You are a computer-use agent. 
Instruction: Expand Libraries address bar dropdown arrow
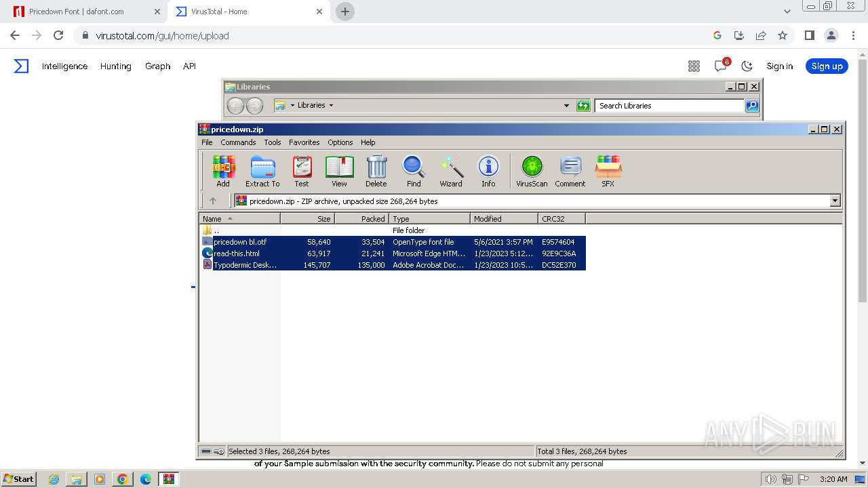point(566,106)
